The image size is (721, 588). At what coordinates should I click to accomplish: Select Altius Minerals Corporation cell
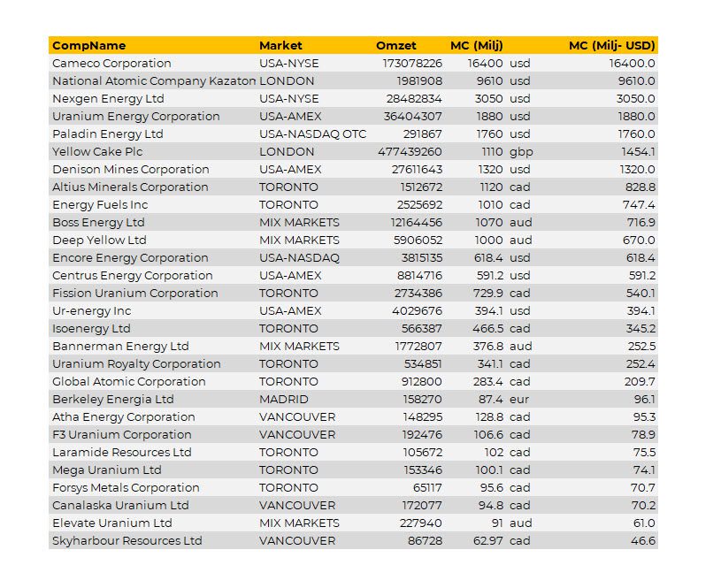pos(130,187)
